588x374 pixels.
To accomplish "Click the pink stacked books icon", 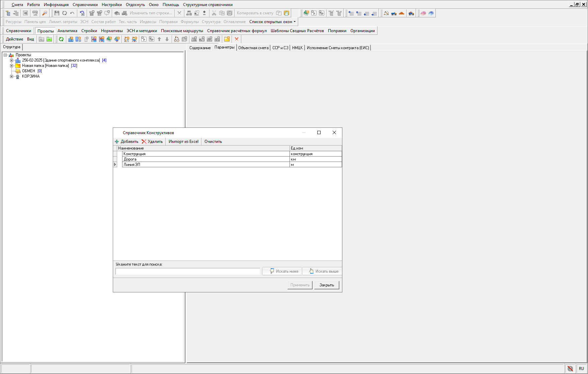I will (423, 13).
